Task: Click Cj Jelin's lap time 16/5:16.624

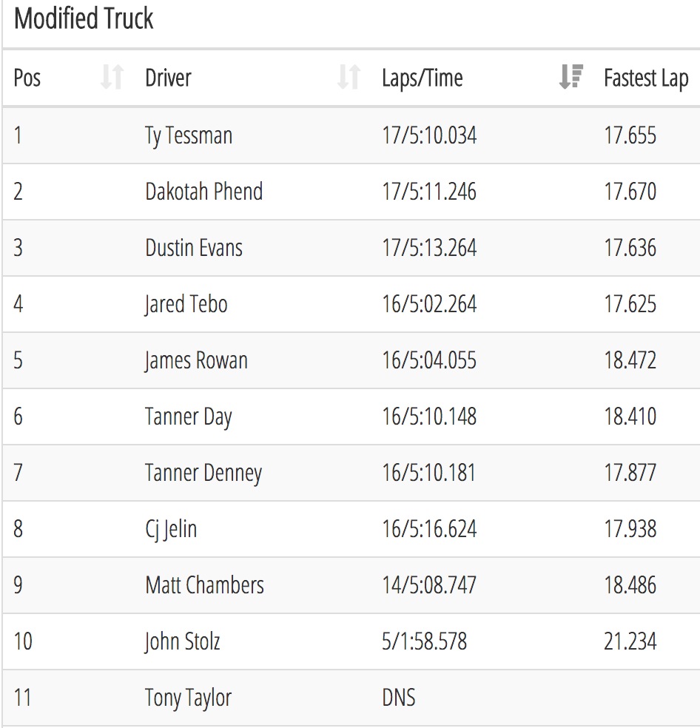Action: [x=429, y=529]
